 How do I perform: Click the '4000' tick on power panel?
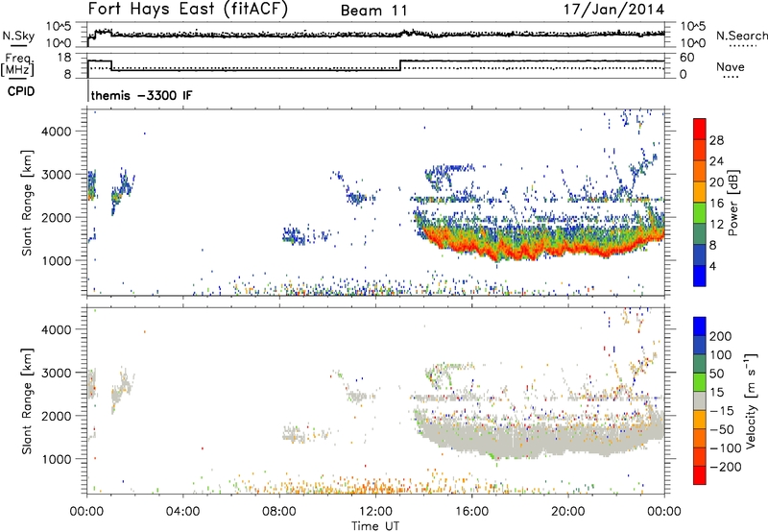[x=56, y=132]
